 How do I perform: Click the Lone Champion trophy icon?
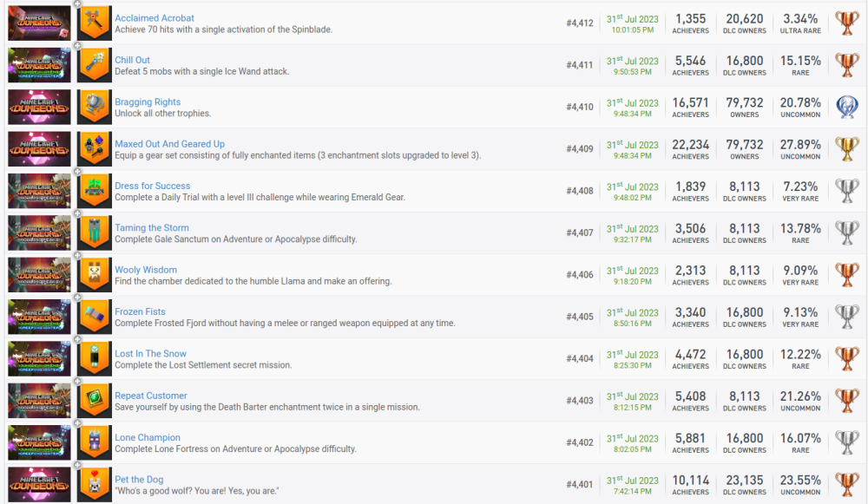(x=94, y=442)
